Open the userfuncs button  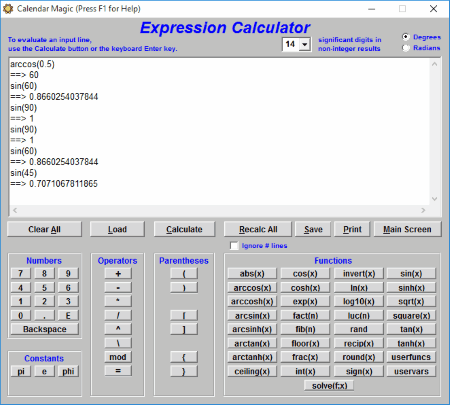click(x=411, y=357)
